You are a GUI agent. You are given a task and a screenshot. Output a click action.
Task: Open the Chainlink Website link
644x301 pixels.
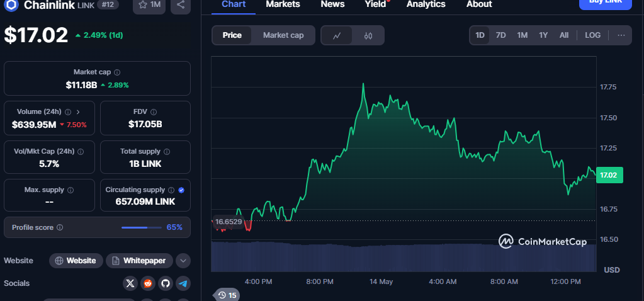tap(76, 261)
